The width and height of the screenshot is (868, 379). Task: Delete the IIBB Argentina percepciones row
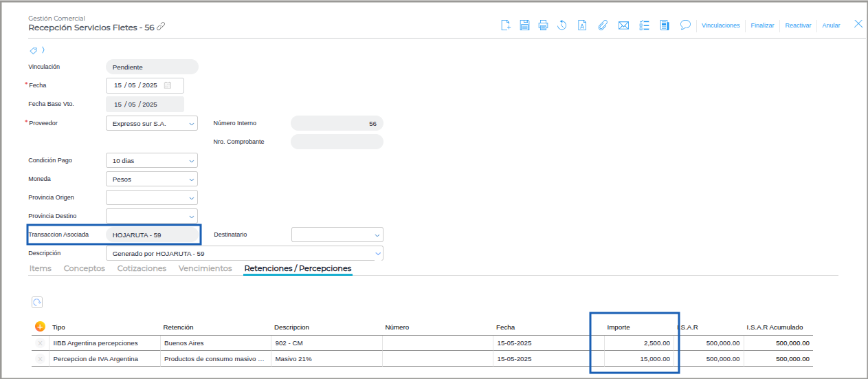point(40,343)
